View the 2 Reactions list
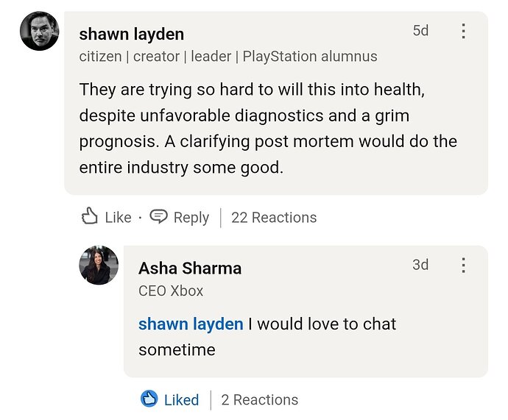Screen dimensions: 508x420 coord(259,400)
